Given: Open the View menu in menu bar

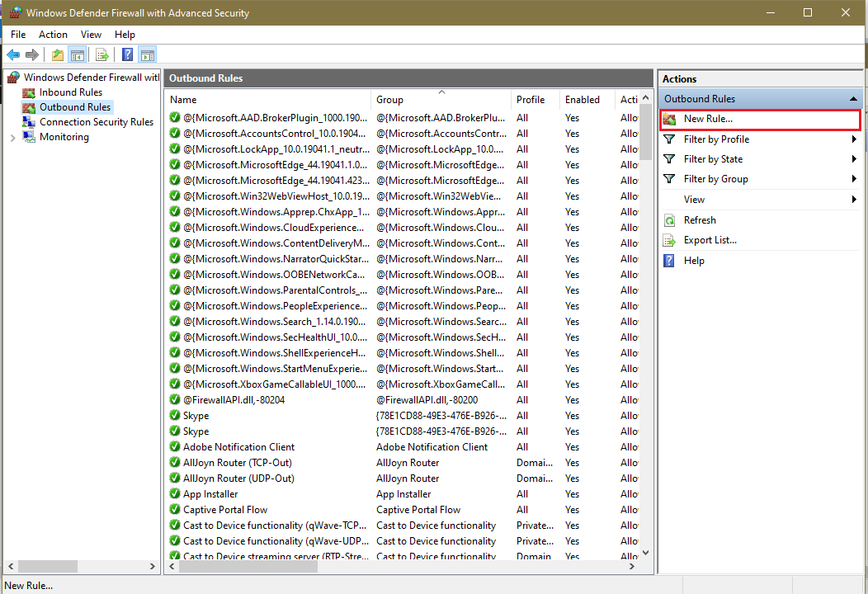Looking at the screenshot, I should tap(91, 35).
